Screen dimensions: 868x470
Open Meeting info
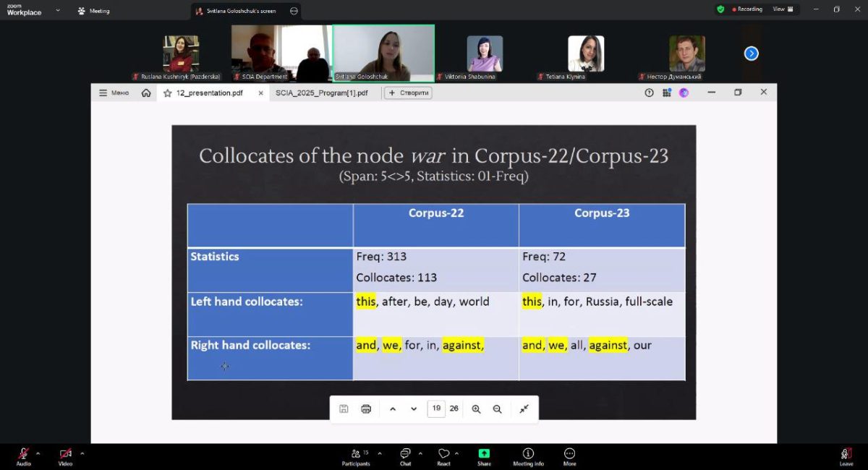tap(528, 454)
